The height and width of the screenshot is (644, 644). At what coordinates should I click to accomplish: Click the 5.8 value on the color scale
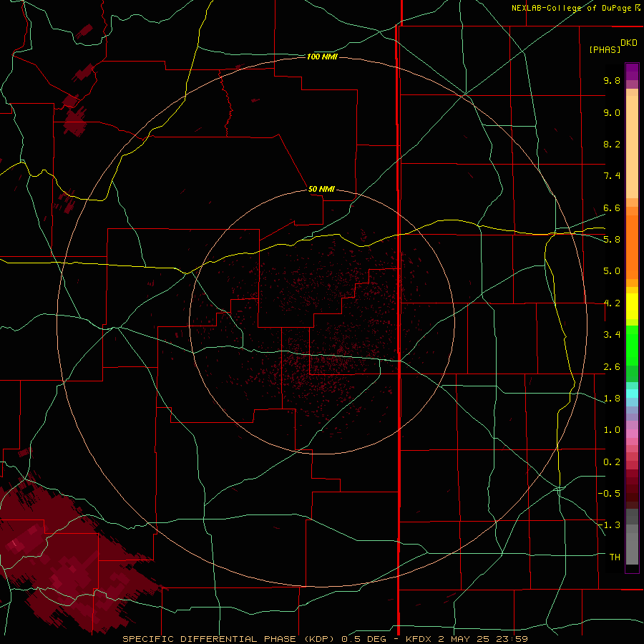coord(612,240)
